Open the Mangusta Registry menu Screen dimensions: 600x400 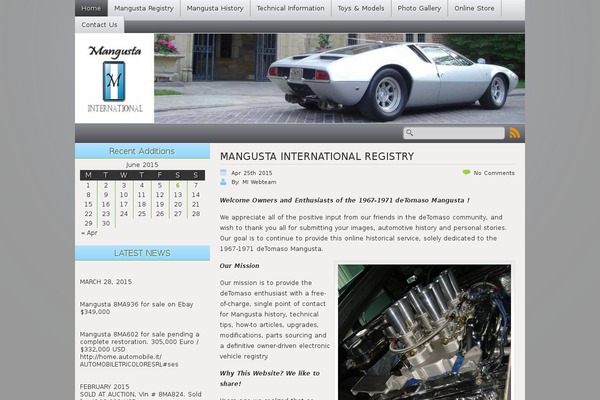coord(144,8)
